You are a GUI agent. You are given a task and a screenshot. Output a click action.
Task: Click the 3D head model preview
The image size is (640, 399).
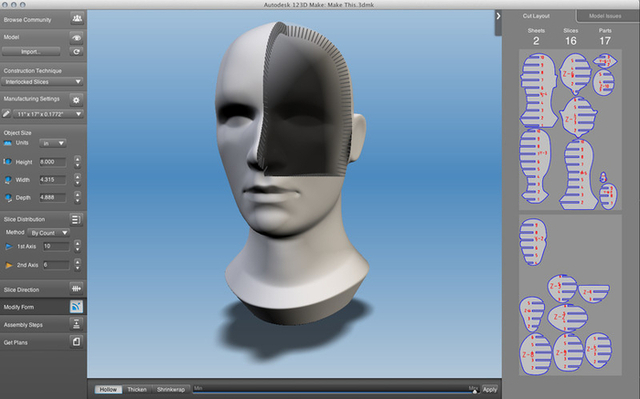pyautogui.click(x=292, y=173)
